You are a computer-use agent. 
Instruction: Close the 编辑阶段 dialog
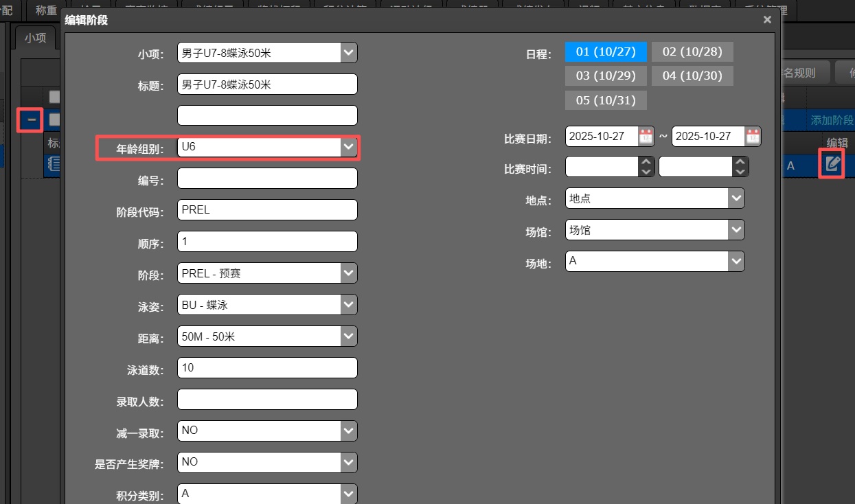coord(767,20)
